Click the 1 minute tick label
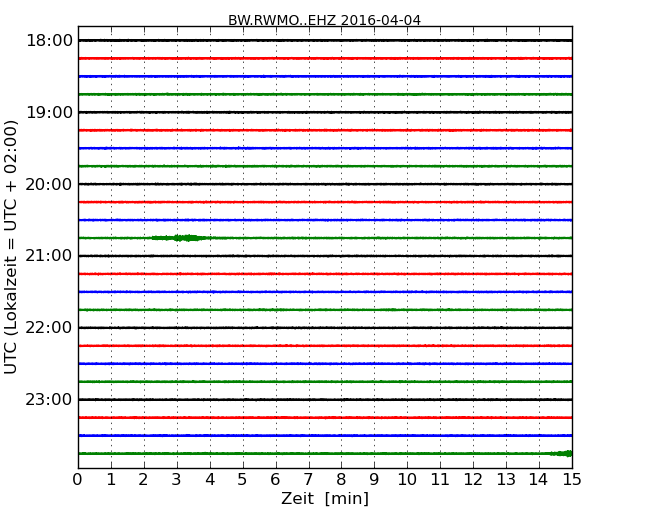The width and height of the screenshot is (650, 520). [111, 480]
